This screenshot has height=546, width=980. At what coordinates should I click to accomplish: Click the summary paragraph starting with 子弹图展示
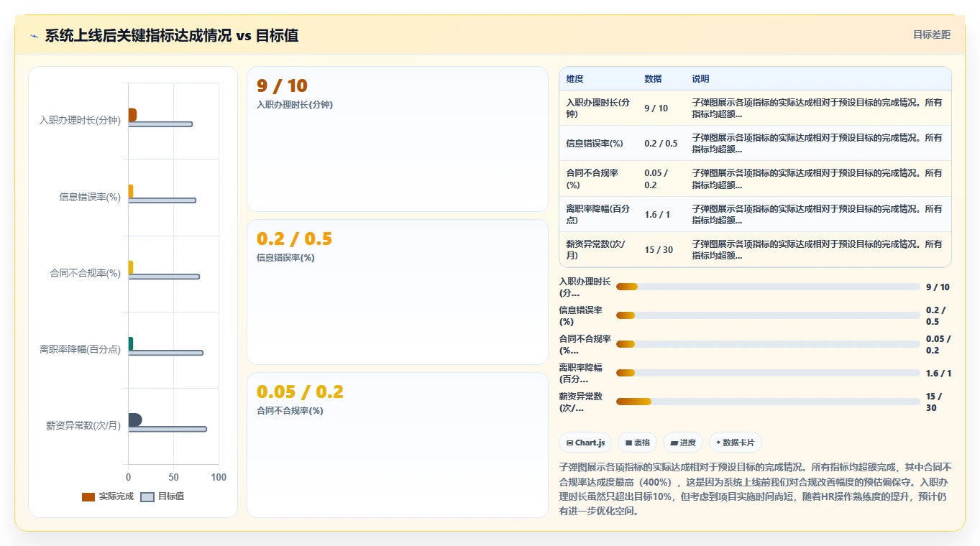coord(755,489)
